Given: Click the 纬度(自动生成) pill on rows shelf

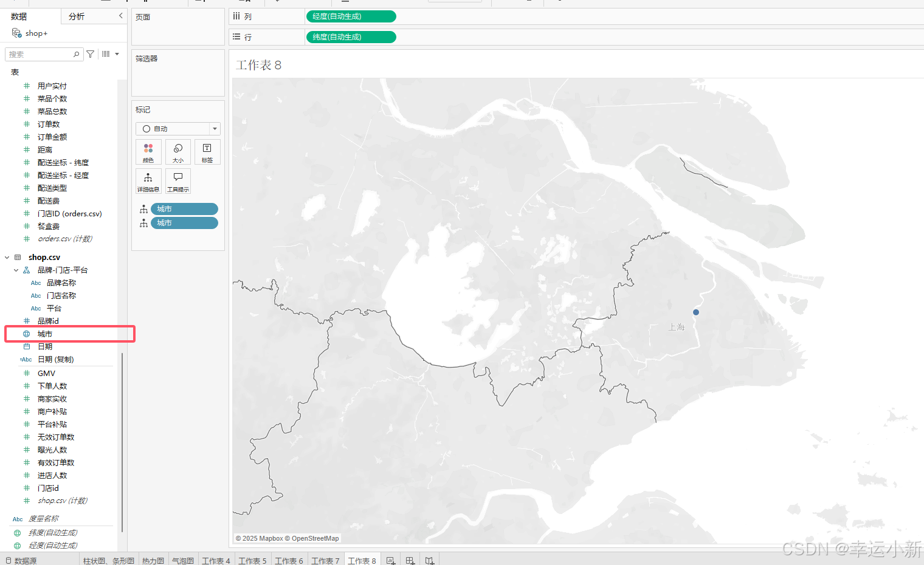Looking at the screenshot, I should [x=351, y=37].
